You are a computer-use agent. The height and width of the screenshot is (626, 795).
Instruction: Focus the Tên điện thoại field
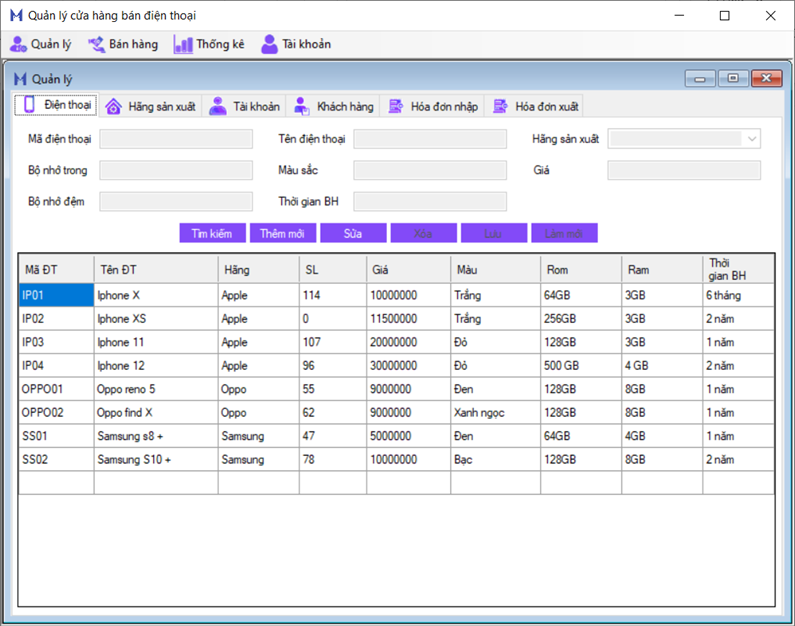430,139
